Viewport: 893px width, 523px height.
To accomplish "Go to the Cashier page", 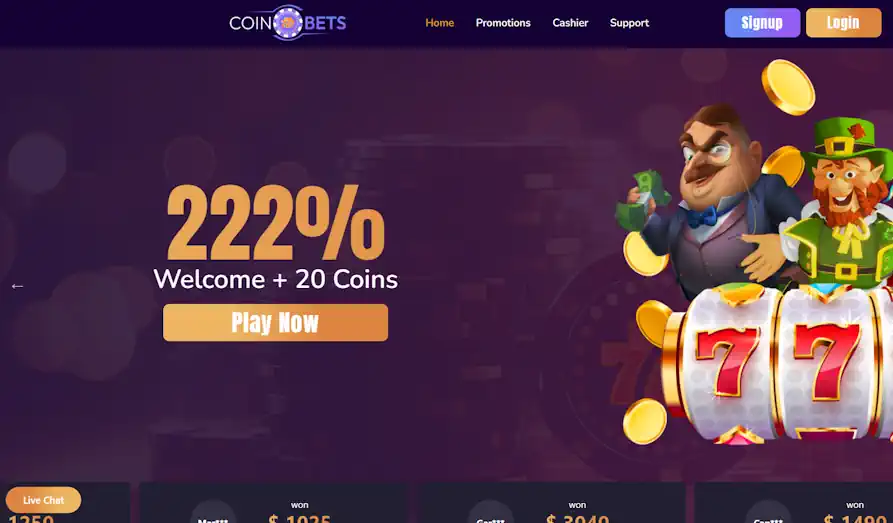I will coord(570,23).
